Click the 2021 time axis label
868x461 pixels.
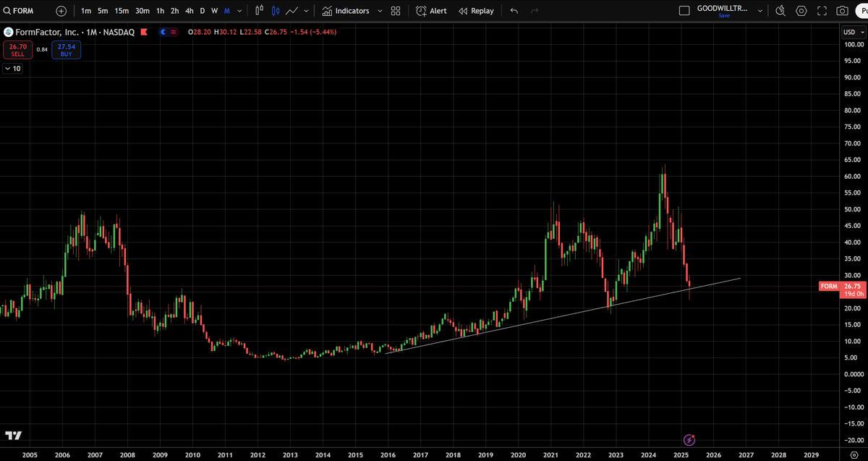[x=550, y=455]
